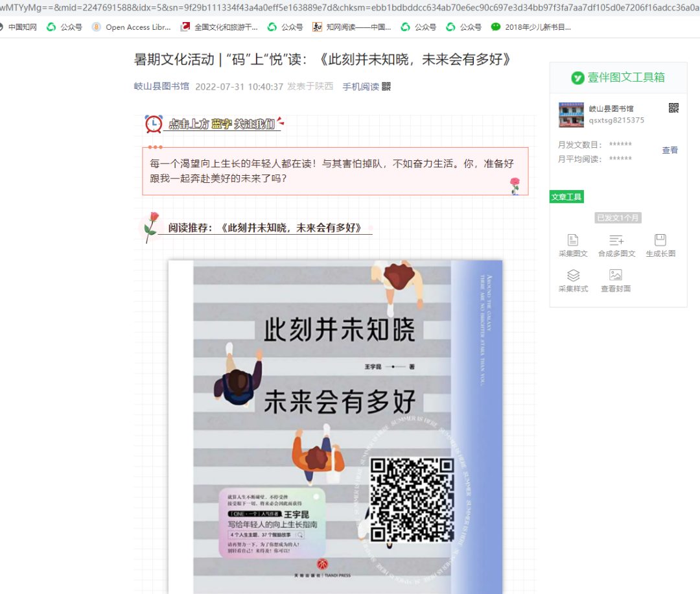Open the last 公众号 bookmark before 2018年少儿新书目
700x594 pixels.
point(464,27)
